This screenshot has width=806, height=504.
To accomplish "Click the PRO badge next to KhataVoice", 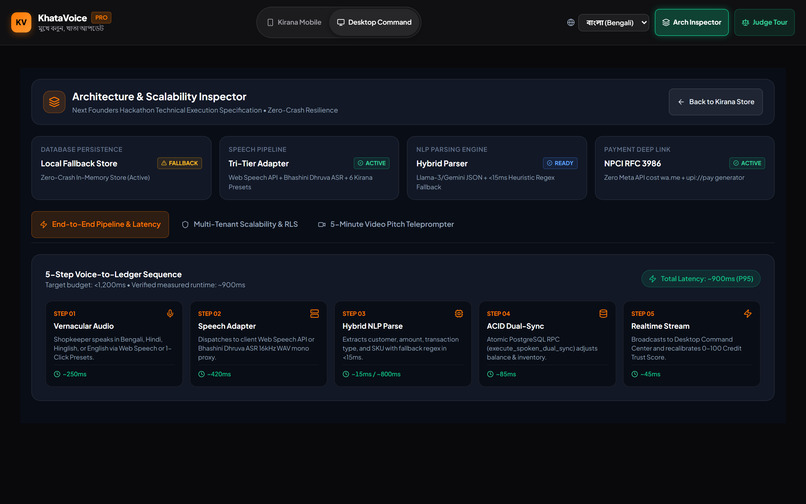I will [101, 17].
